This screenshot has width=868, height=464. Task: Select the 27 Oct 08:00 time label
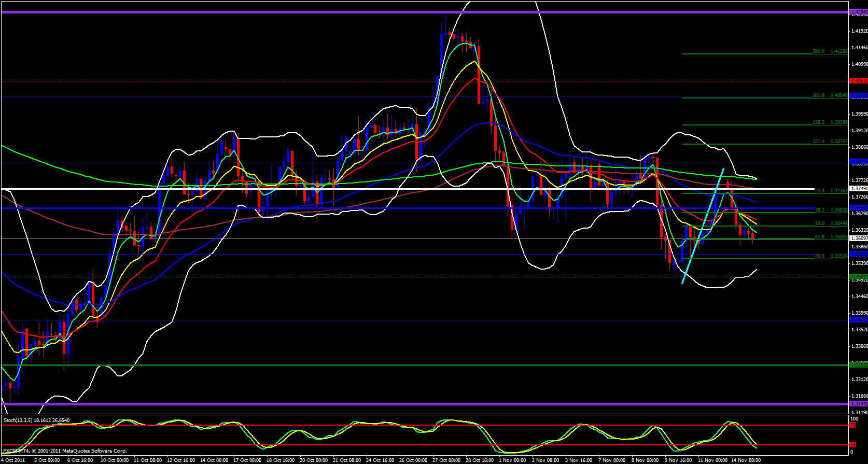coord(446,460)
